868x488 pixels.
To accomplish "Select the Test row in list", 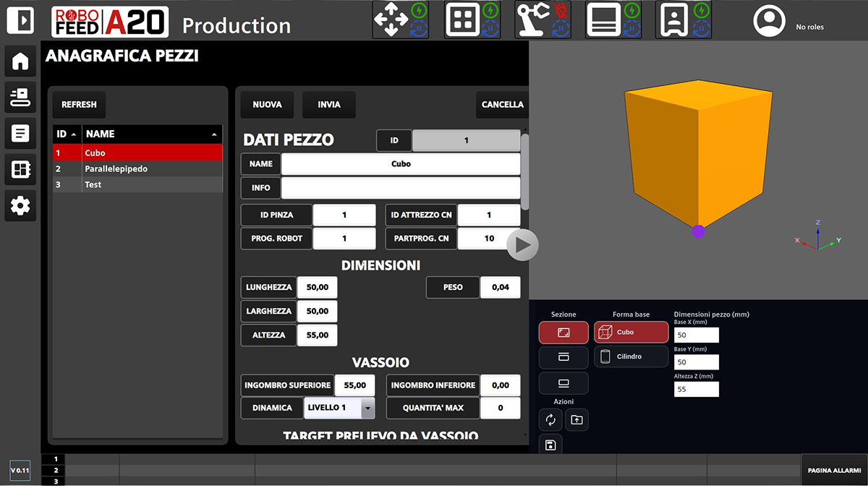I will pos(137,185).
